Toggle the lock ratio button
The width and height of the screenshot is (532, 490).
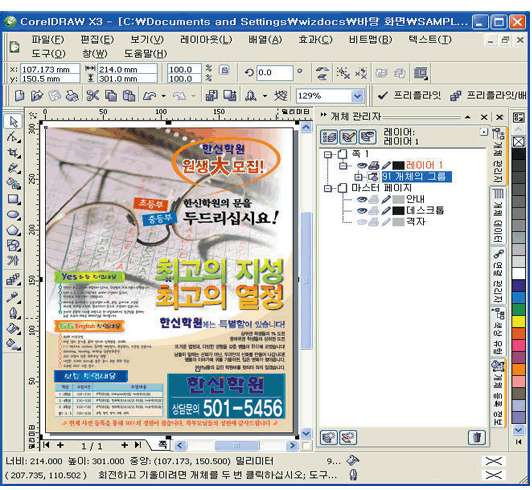coord(224,70)
